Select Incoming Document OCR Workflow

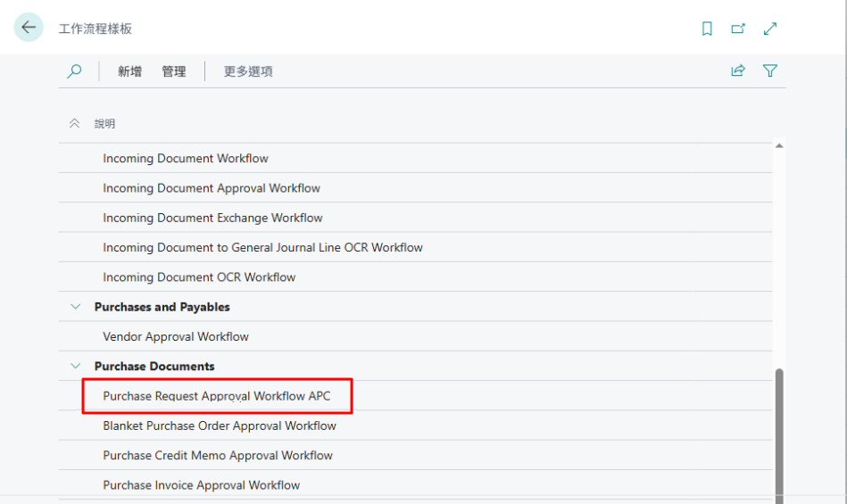click(415, 277)
